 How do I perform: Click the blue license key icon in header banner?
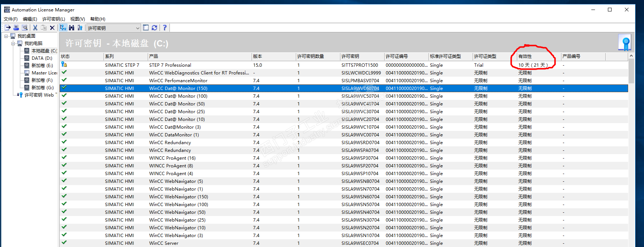(625, 42)
